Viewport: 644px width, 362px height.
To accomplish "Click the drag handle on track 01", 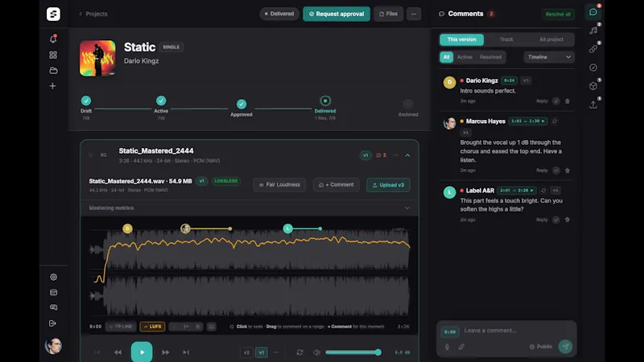I will point(91,155).
